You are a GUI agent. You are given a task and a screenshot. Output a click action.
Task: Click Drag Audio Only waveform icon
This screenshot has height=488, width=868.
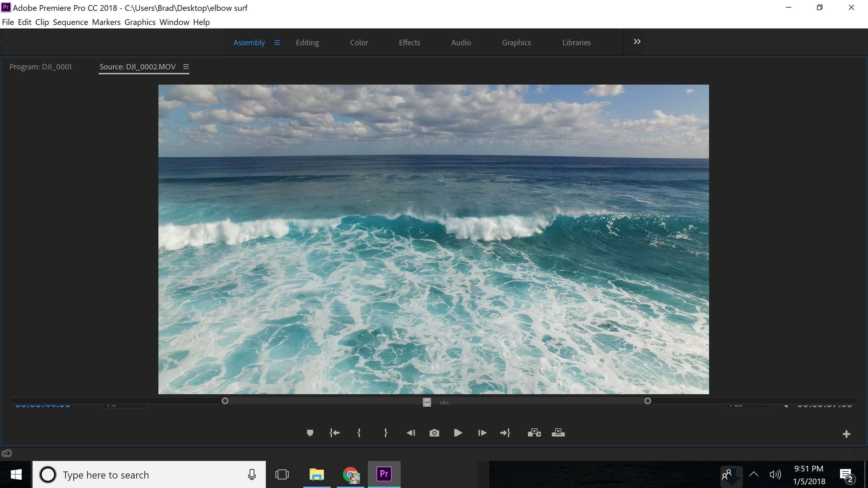point(445,403)
